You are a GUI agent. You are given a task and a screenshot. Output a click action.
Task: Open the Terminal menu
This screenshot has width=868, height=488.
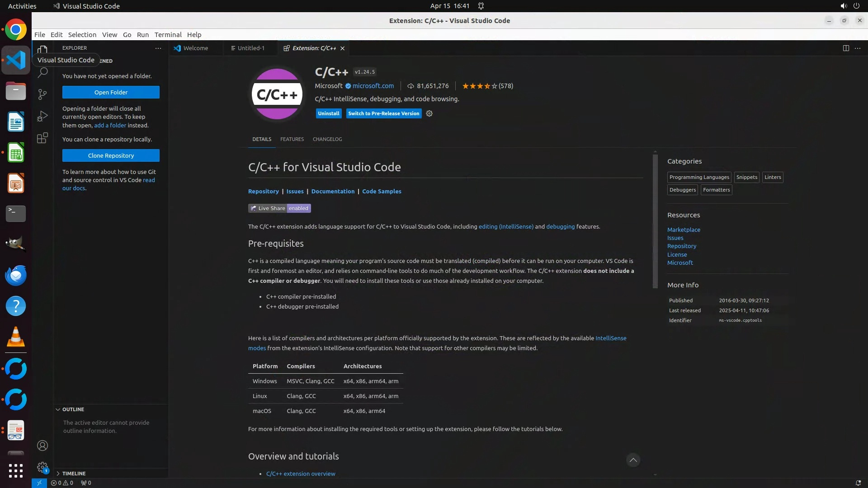point(168,35)
